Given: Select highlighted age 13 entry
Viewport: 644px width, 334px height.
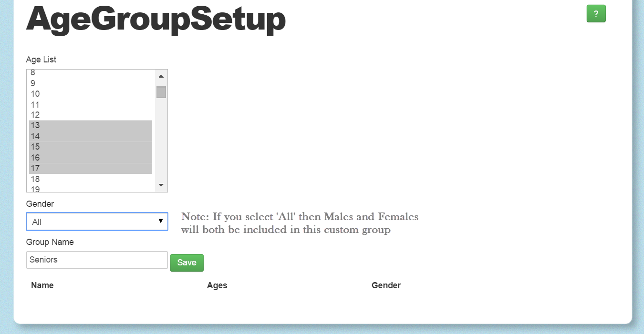Looking at the screenshot, I should [x=90, y=126].
